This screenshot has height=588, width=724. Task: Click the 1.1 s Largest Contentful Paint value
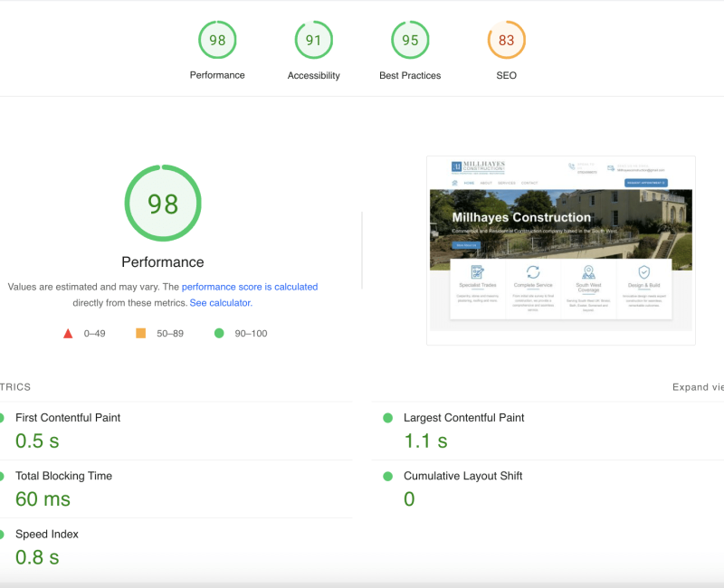(425, 441)
